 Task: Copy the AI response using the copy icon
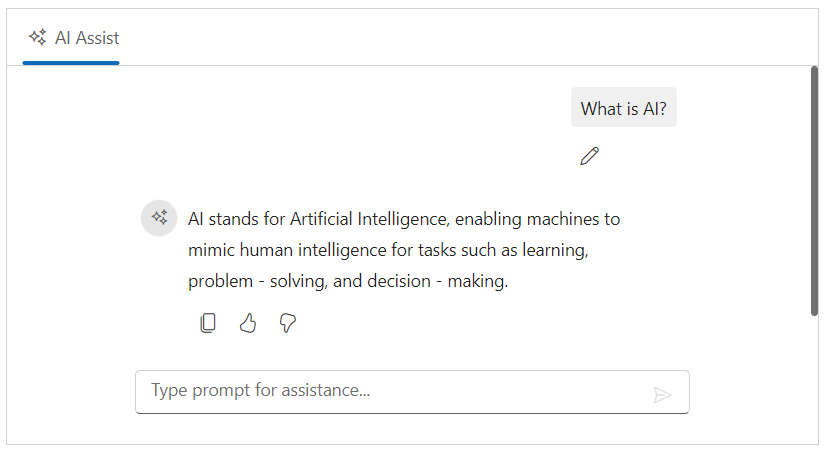[x=208, y=323]
